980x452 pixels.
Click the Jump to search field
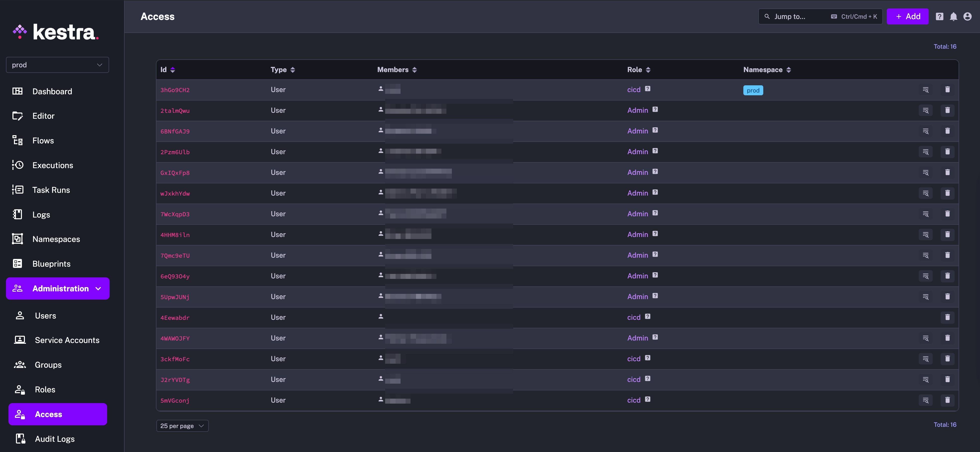click(799, 16)
